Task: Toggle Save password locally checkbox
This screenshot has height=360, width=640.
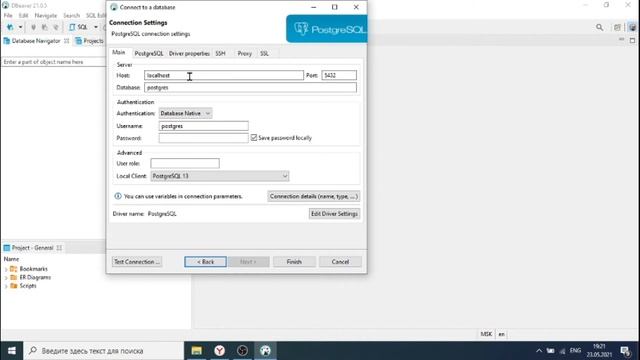Action: (254, 138)
